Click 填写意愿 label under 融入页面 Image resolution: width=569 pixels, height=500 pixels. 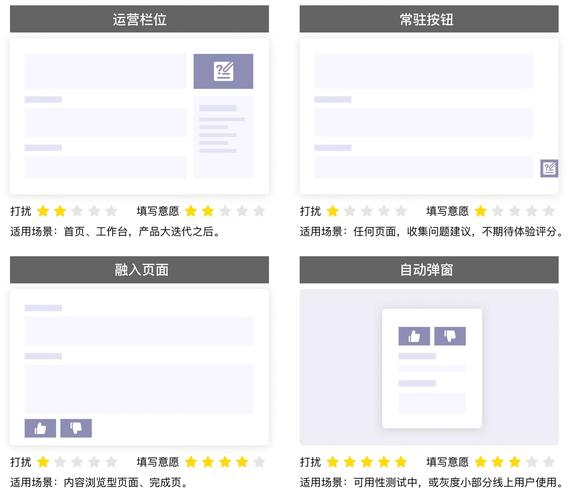[158, 462]
